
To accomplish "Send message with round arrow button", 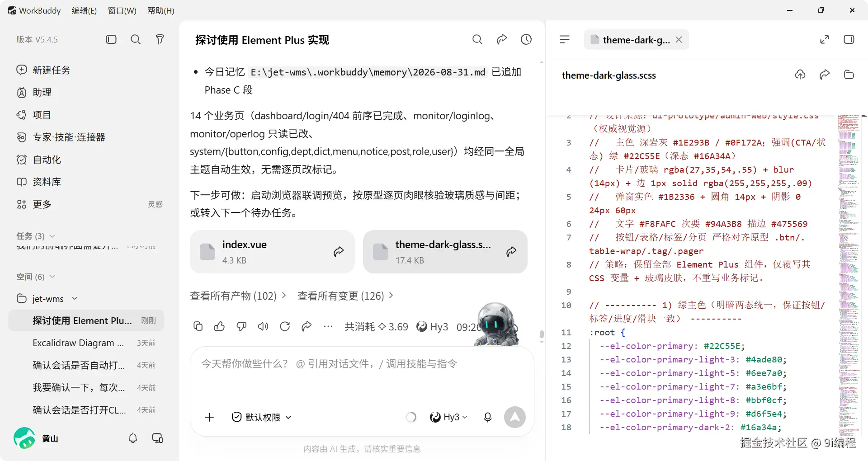I will click(x=515, y=417).
